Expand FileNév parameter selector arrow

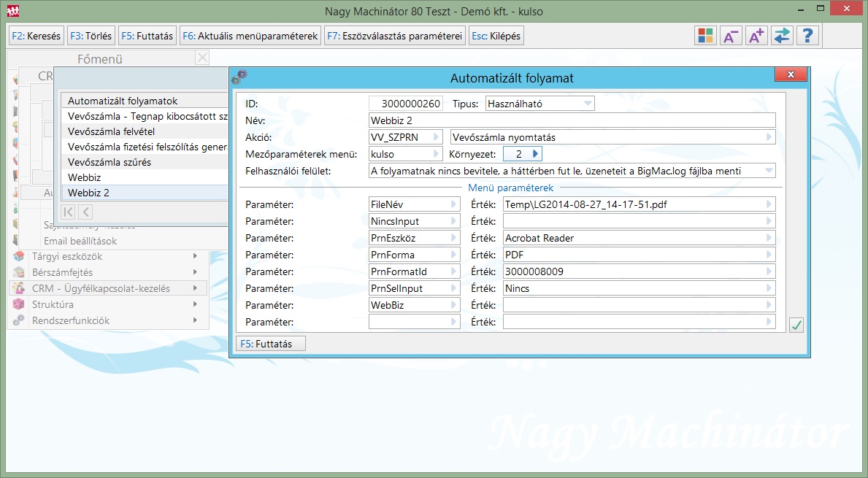(x=453, y=204)
